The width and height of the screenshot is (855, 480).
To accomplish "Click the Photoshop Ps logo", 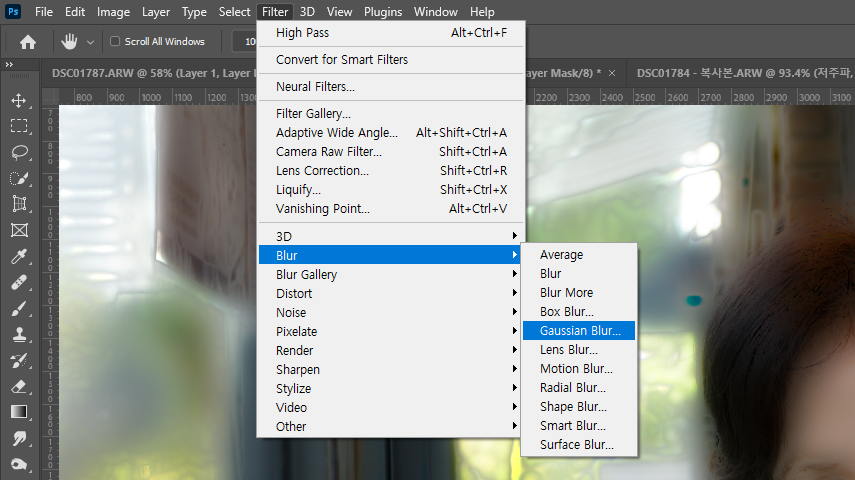I will 13,11.
